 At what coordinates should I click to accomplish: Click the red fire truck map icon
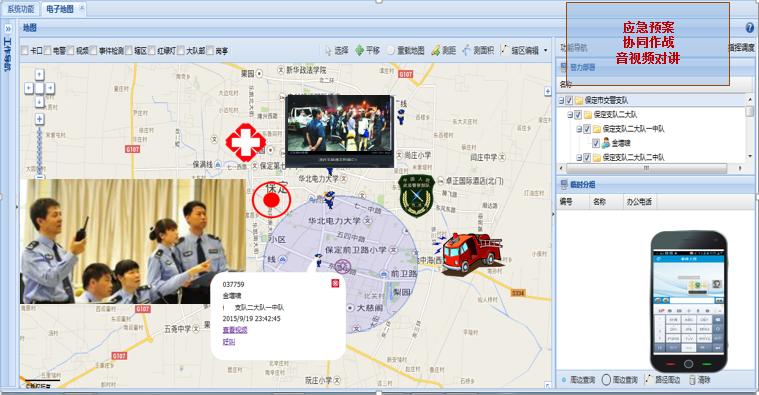471,254
